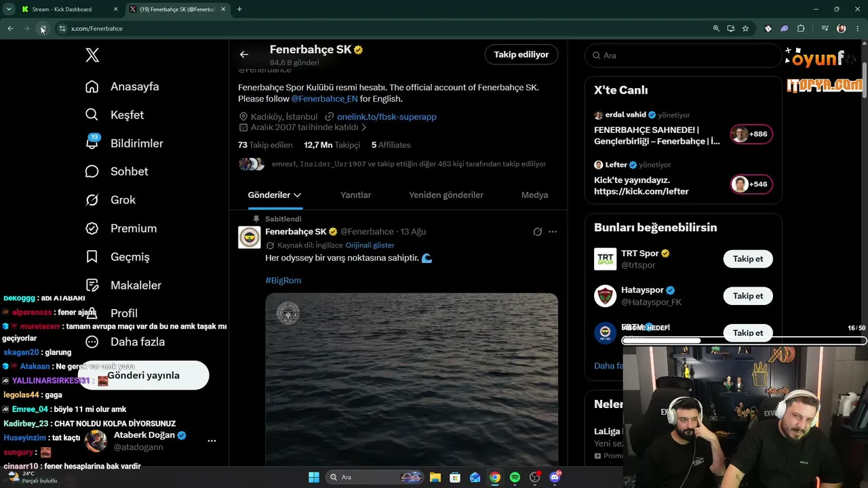Click Orijinali göster link
The image size is (868, 488).
coord(370,245)
